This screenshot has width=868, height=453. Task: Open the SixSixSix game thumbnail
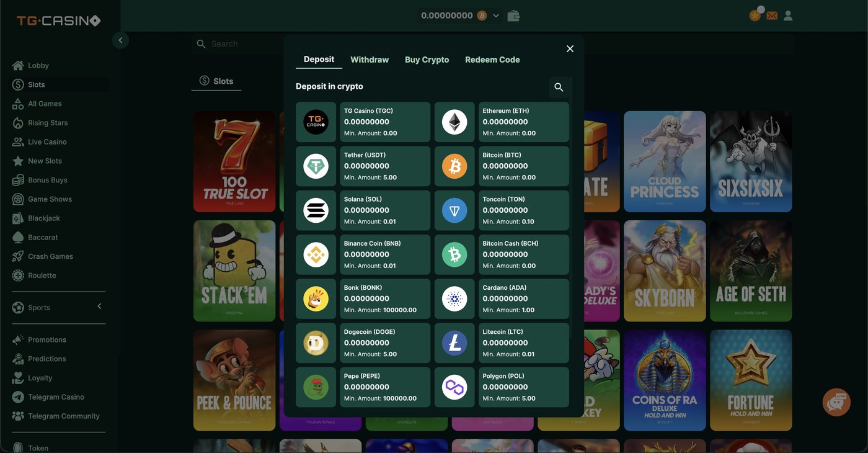pos(751,162)
